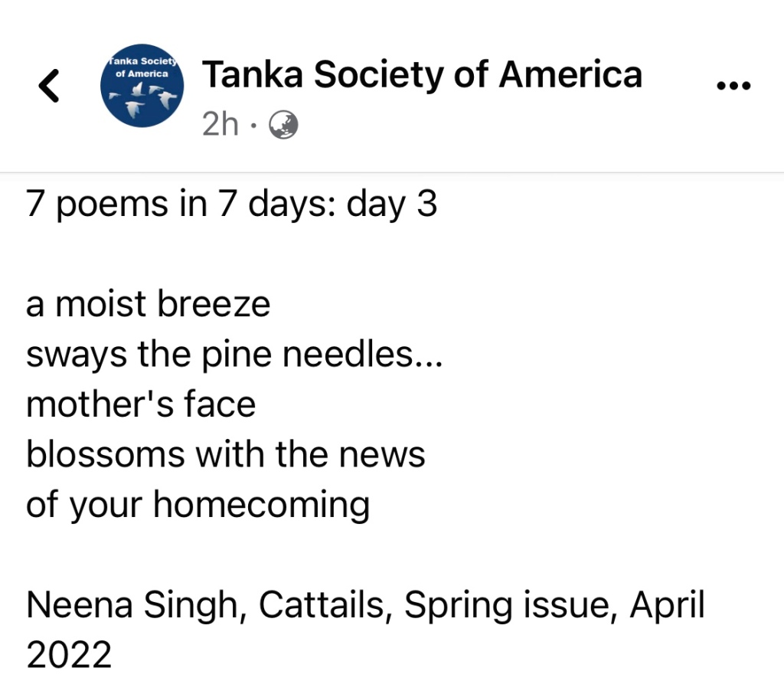
Task: Select the "of your homecoming" line
Action: pos(198,506)
